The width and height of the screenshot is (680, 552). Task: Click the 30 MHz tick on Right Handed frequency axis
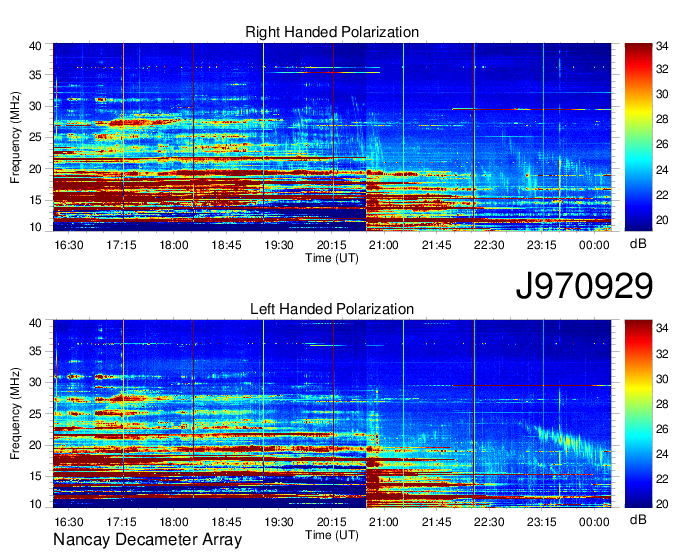tap(35, 106)
